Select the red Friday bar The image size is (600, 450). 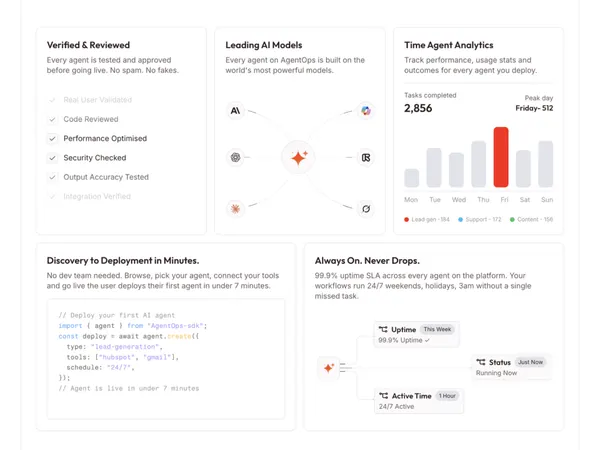[x=501, y=157]
